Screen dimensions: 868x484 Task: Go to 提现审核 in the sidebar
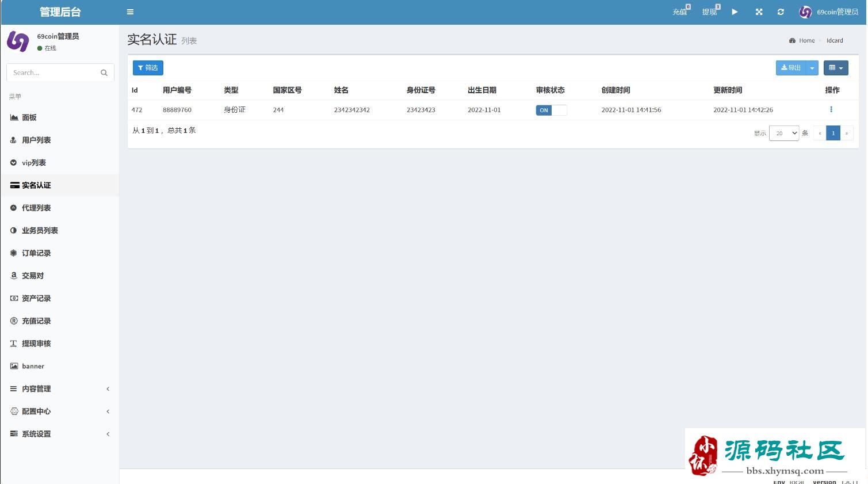(60, 344)
